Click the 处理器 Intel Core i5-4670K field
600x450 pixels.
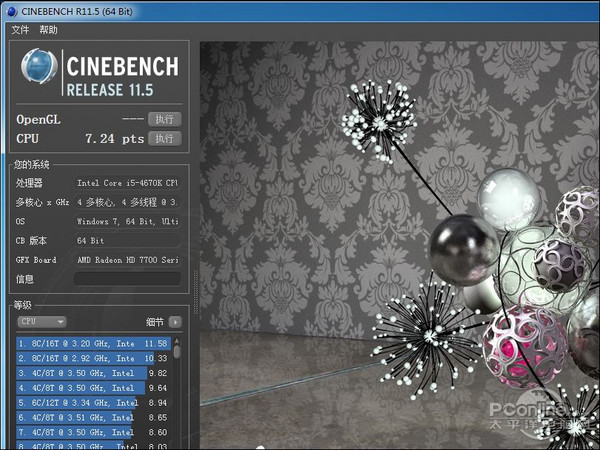[128, 183]
